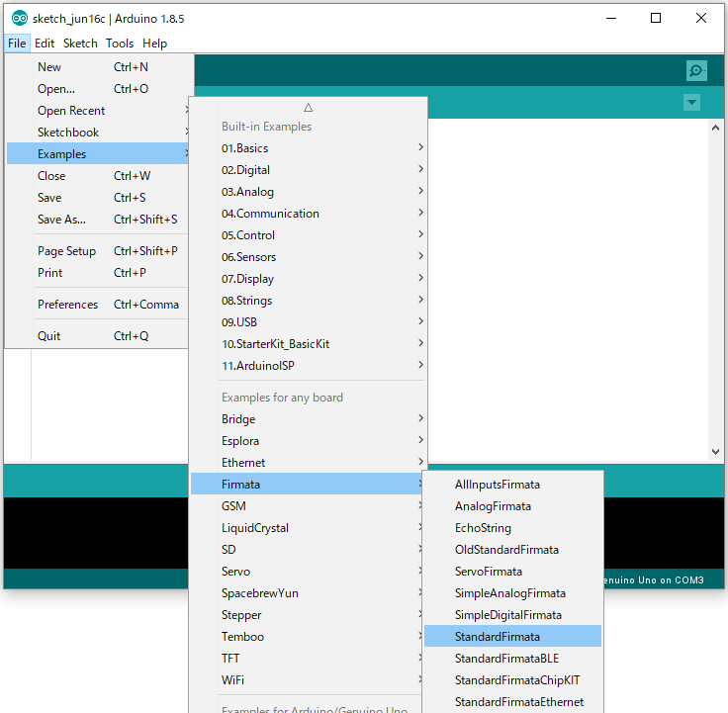Select the Firmata examples entry
The height and width of the screenshot is (713, 728).
pyautogui.click(x=307, y=485)
